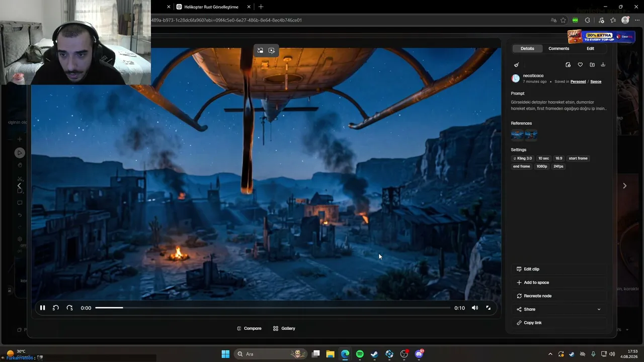
Task: Seek along the video progress bar
Action: tap(273, 308)
